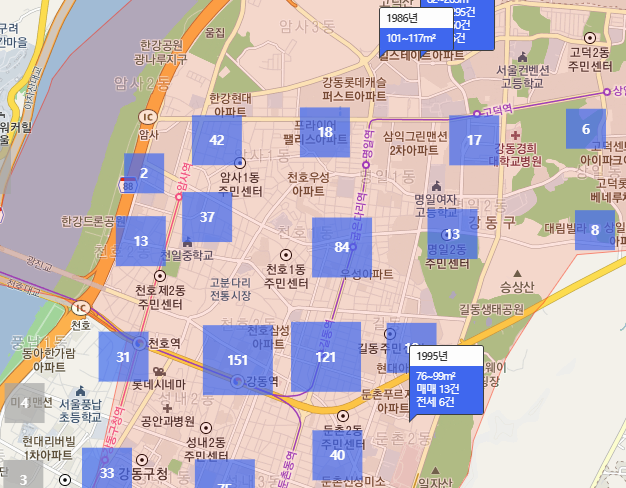Open the cluster marker showing 84

click(342, 247)
